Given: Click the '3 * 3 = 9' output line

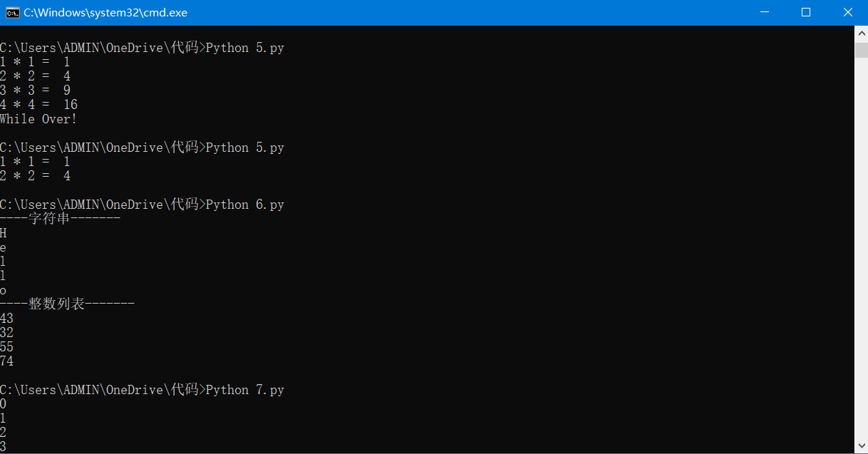Looking at the screenshot, I should [35, 91].
